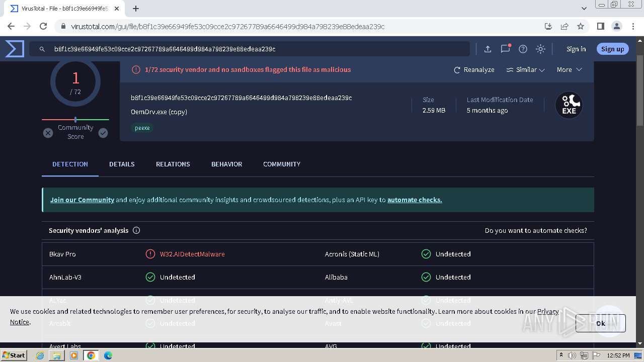Open the automate checks link
The image size is (644, 362).
(x=415, y=200)
